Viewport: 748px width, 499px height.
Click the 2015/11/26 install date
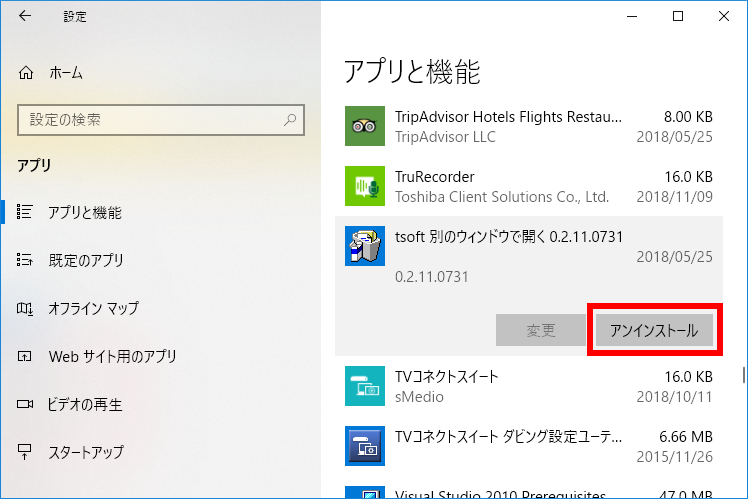coord(675,457)
